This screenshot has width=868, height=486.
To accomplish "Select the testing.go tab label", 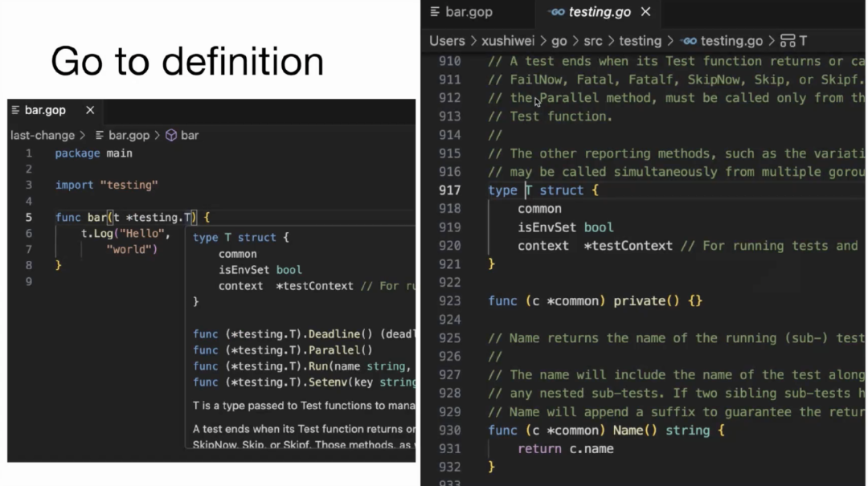I will point(600,12).
